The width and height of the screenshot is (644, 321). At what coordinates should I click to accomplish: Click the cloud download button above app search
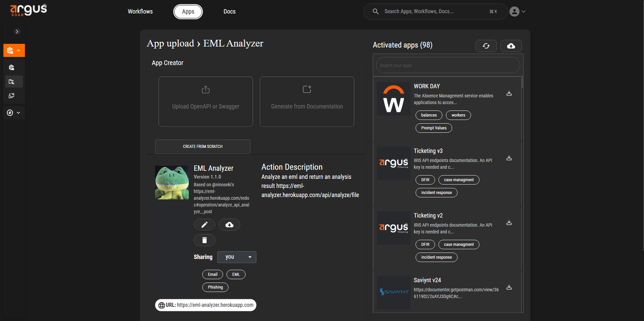[511, 46]
